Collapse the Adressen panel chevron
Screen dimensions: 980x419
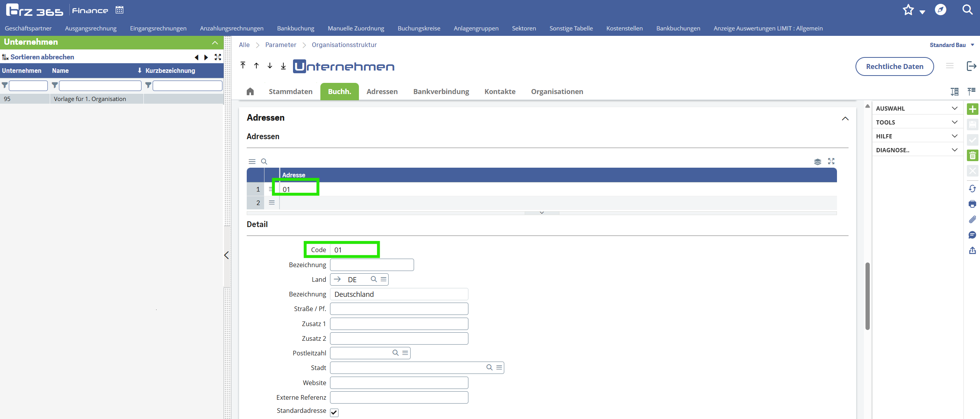pos(845,118)
